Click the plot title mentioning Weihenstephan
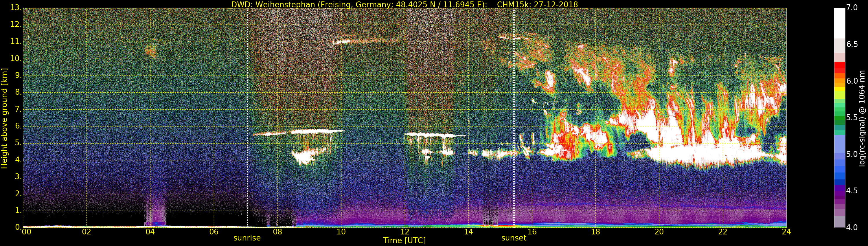 tap(404, 4)
